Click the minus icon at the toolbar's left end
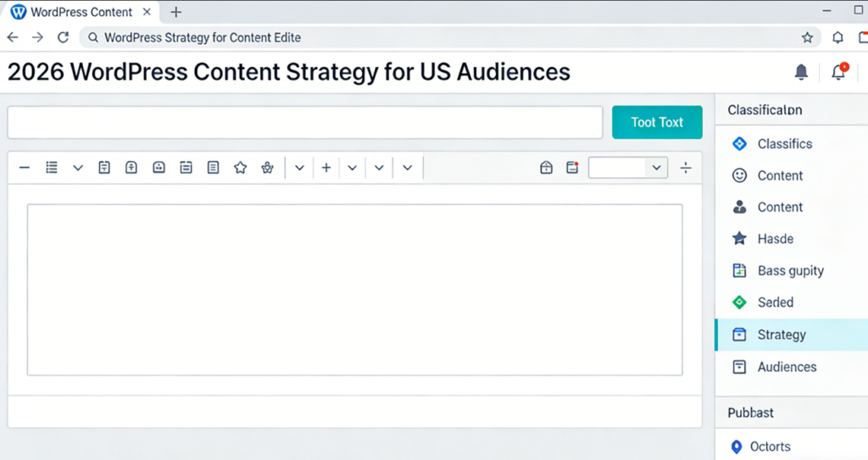 [24, 168]
